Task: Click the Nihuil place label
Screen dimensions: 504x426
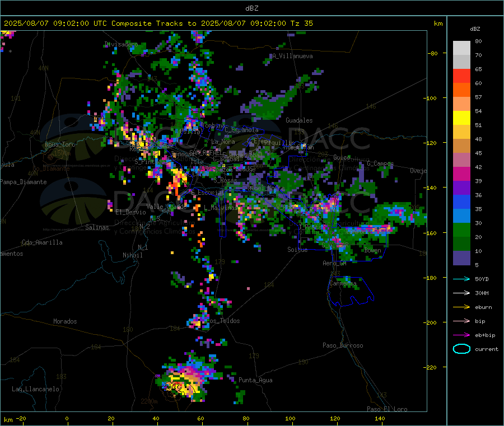Action: 132,255
